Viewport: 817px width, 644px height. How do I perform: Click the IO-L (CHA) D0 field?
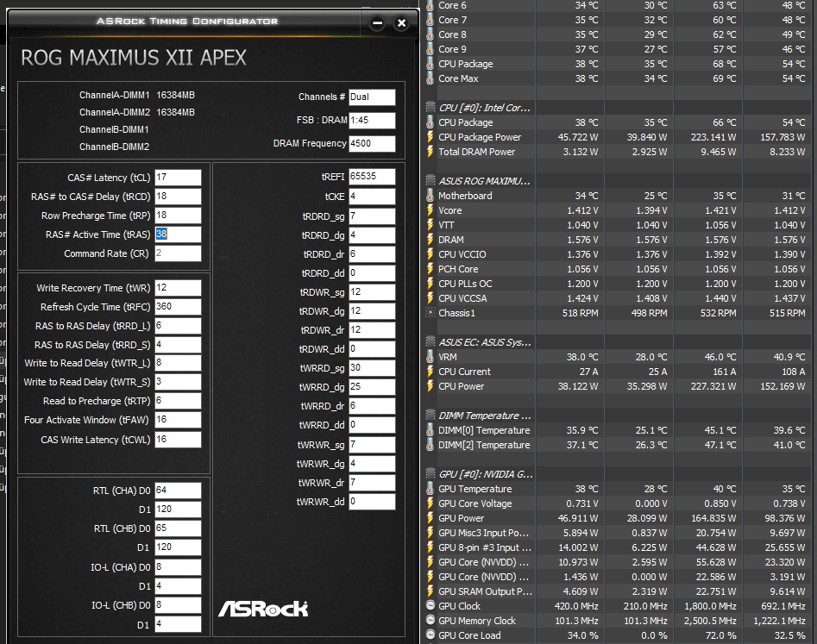pyautogui.click(x=178, y=567)
